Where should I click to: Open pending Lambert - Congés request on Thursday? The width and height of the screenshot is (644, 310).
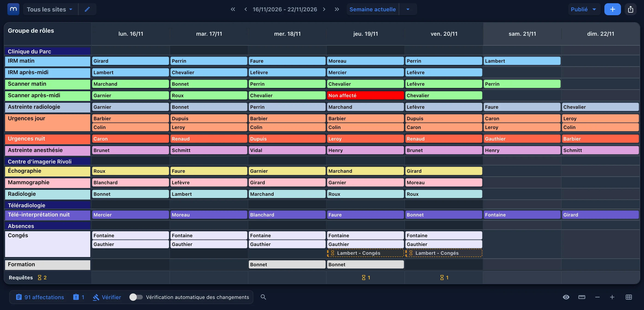click(365, 253)
